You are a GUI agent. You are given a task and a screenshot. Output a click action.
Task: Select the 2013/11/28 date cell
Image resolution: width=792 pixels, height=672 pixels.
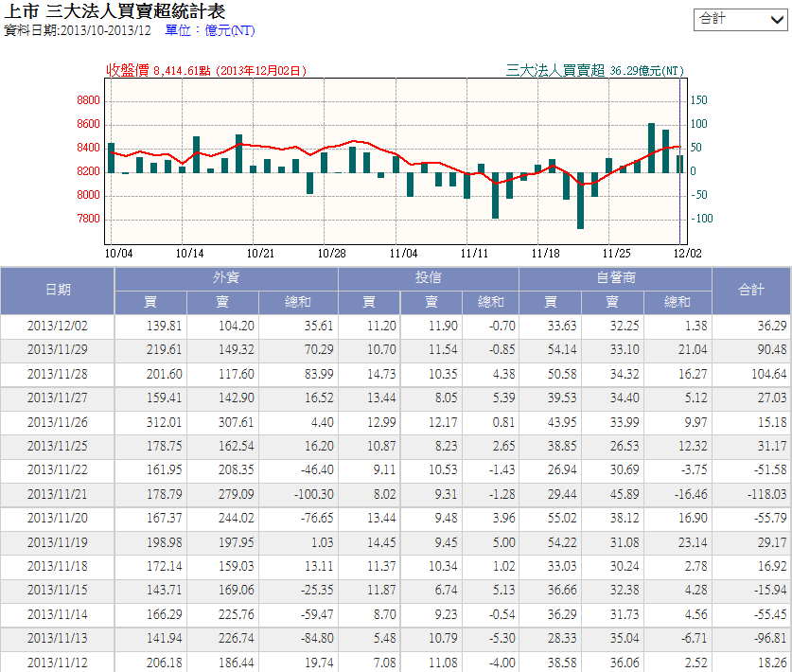coord(58,375)
